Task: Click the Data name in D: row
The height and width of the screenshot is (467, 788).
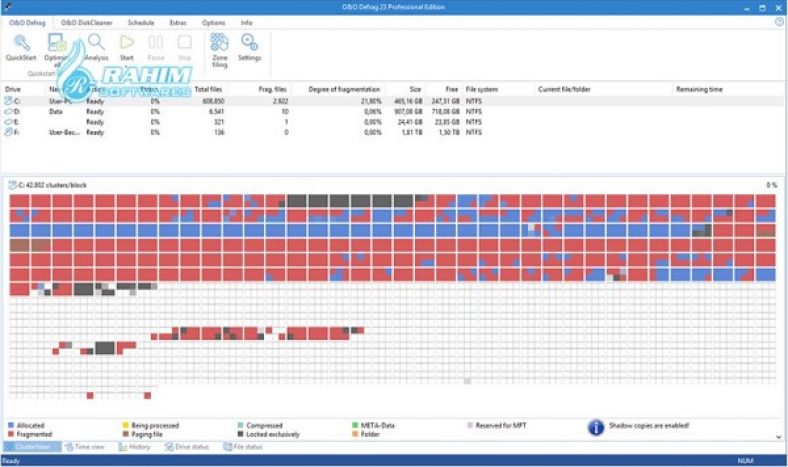Action: click(x=56, y=112)
